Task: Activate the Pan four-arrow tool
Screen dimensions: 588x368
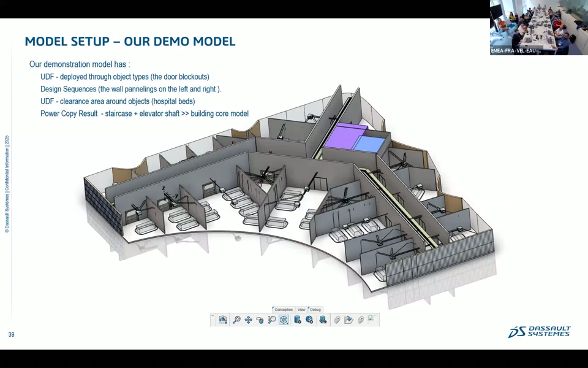Action: (248, 320)
